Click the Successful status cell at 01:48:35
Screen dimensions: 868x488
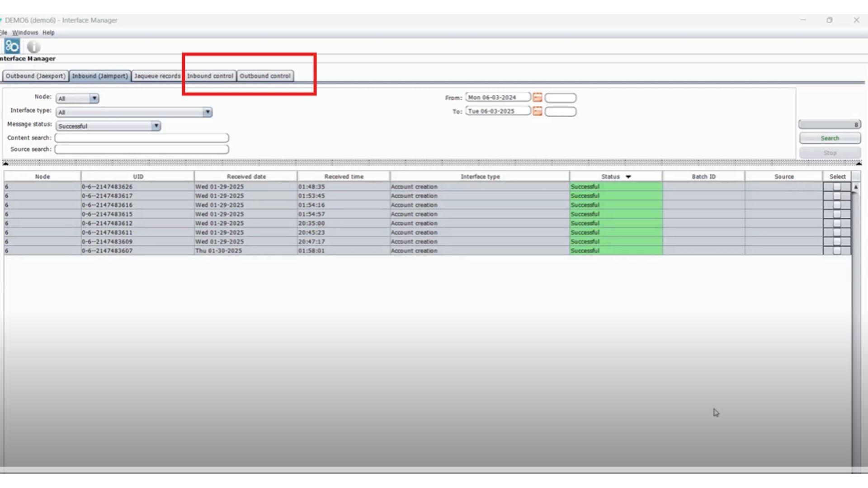[616, 187]
